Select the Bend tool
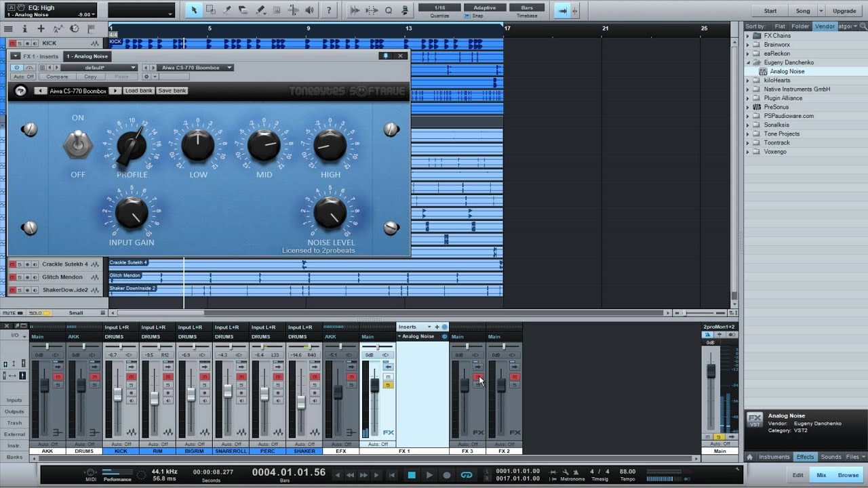The image size is (868, 488). (293, 10)
